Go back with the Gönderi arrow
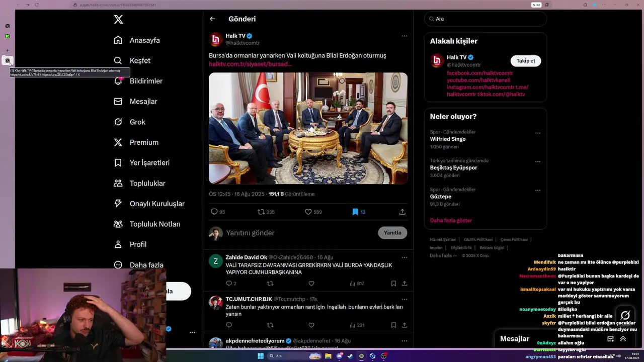644x362 pixels. click(x=212, y=19)
